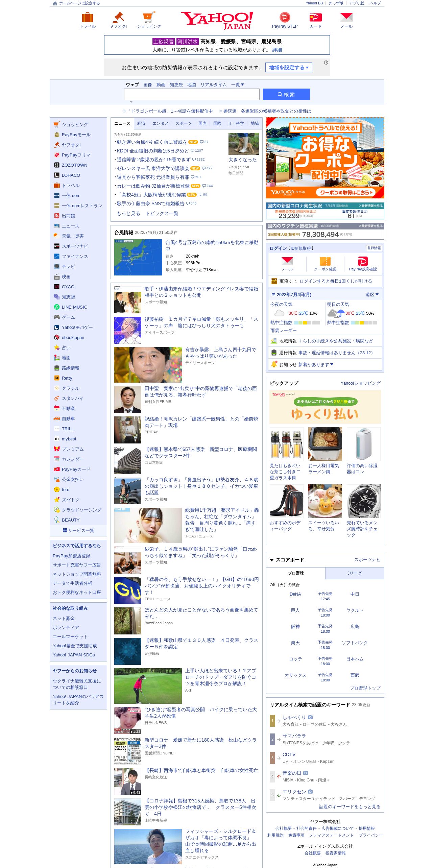This screenshot has width=434, height=868.
Task: Open プロ野球トップ link
Action: [365, 688]
